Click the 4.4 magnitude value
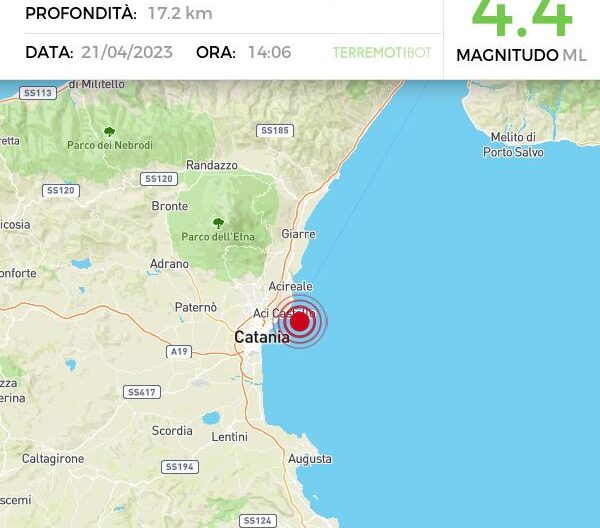This screenshot has height=528, width=600. click(x=522, y=18)
